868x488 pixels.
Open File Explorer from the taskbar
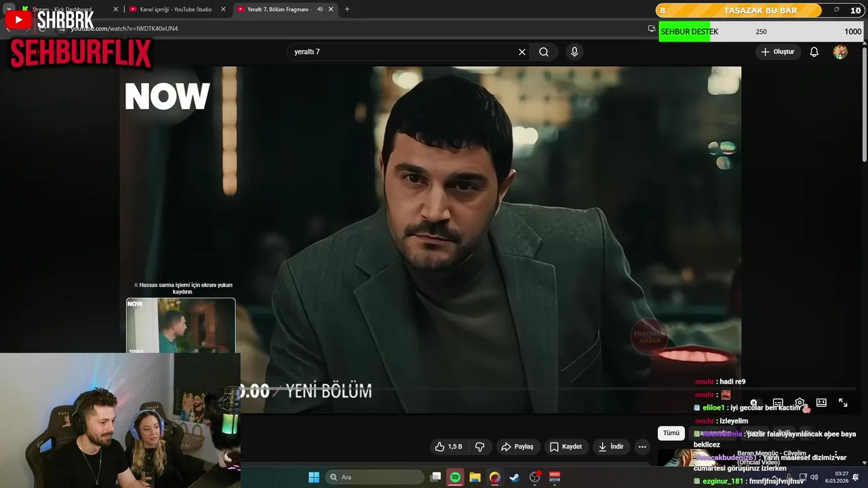(475, 477)
